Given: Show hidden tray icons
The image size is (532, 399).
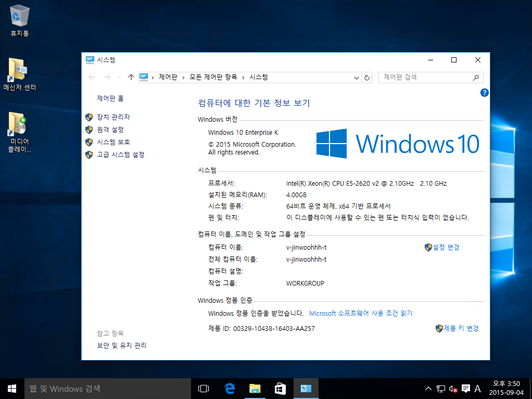Looking at the screenshot, I should pyautogui.click(x=428, y=389).
